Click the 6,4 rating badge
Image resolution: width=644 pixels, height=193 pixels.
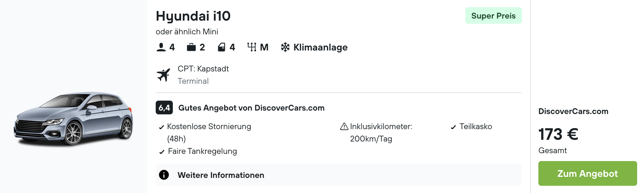[x=164, y=108]
